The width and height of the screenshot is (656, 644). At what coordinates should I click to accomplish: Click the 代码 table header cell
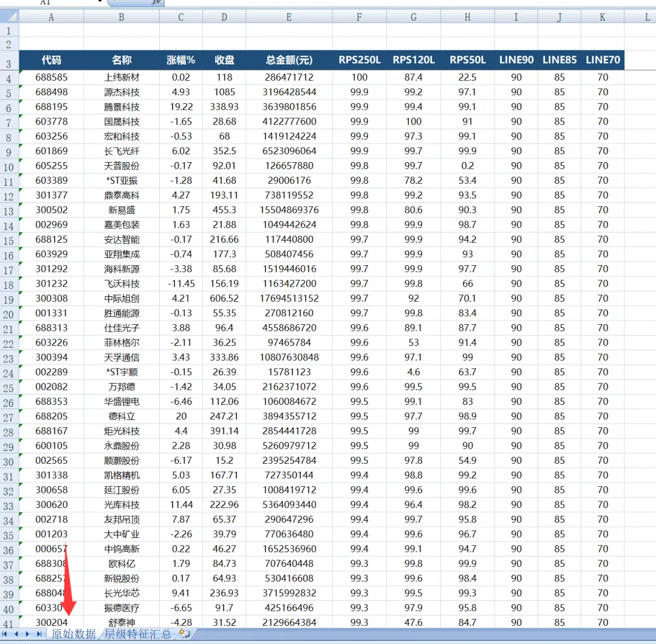point(51,60)
